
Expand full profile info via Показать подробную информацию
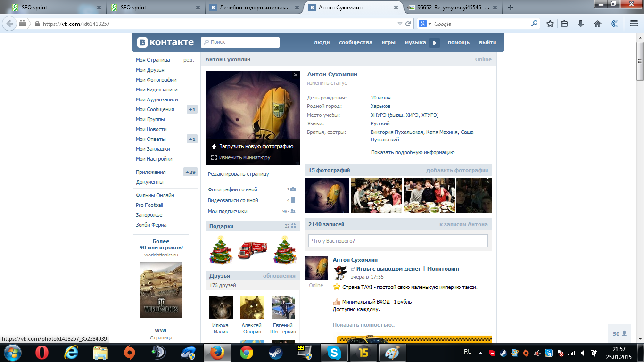(413, 152)
